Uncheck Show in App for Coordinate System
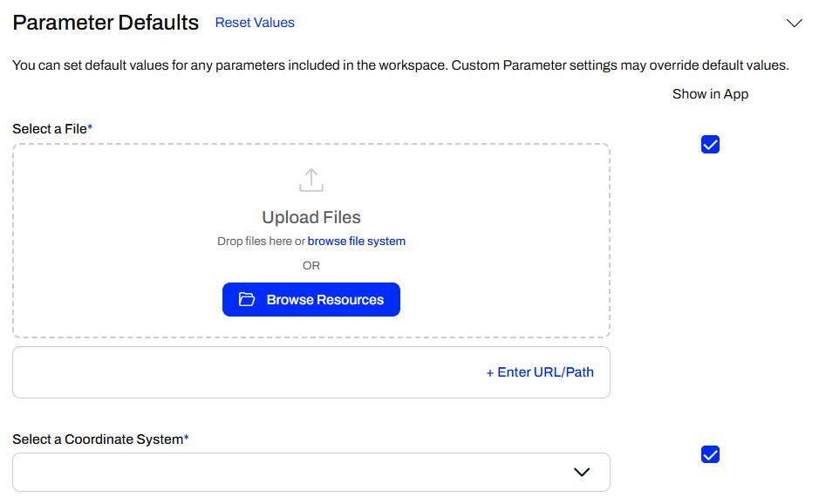 (710, 454)
